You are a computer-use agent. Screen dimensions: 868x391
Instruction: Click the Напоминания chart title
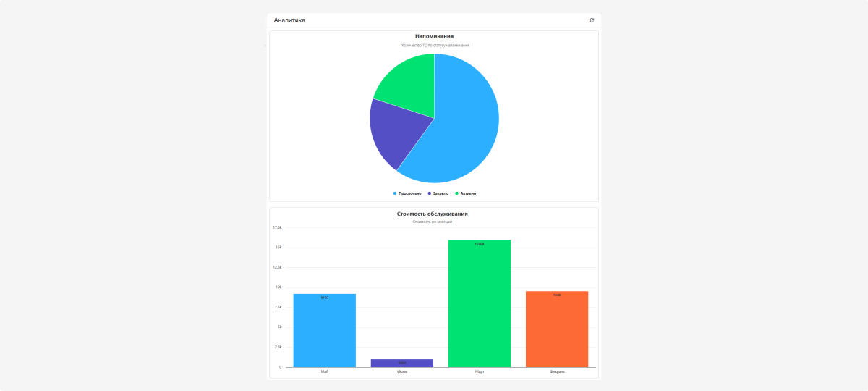pos(434,36)
